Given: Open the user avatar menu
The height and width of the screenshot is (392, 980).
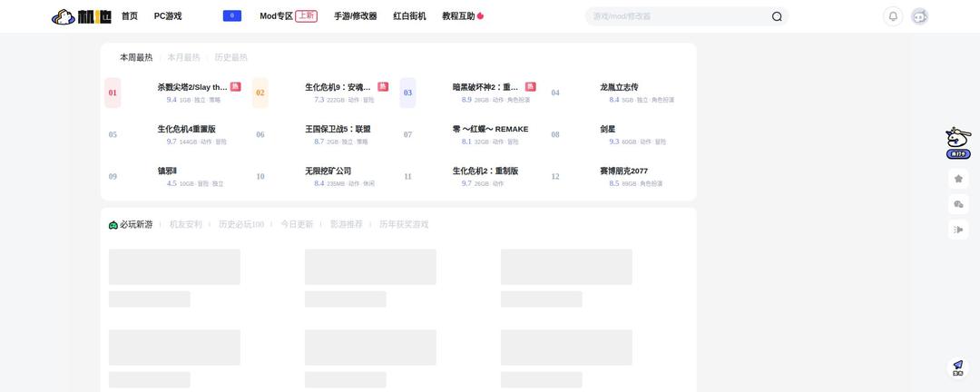Looking at the screenshot, I should click(x=919, y=17).
